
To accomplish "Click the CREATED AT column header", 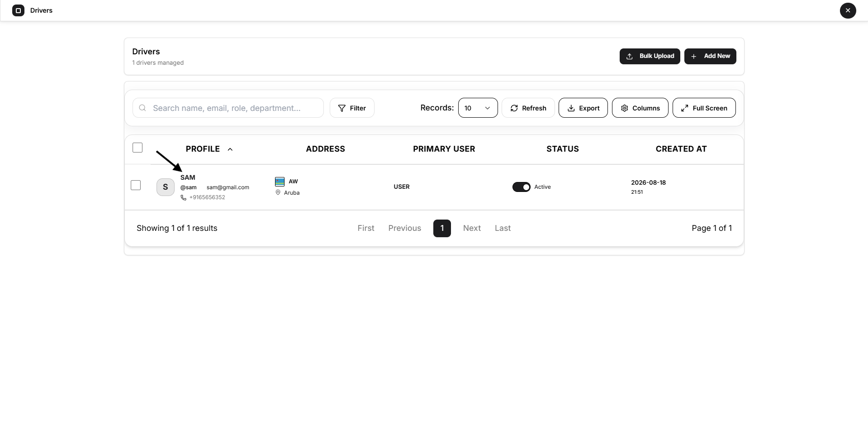I will tap(681, 149).
